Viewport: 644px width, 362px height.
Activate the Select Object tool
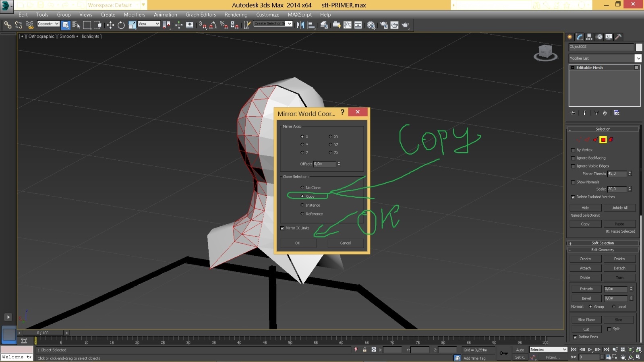(66, 25)
